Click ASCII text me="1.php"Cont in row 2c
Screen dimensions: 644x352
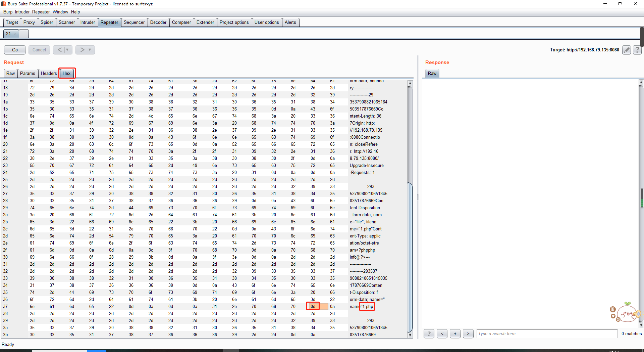pyautogui.click(x=366, y=229)
